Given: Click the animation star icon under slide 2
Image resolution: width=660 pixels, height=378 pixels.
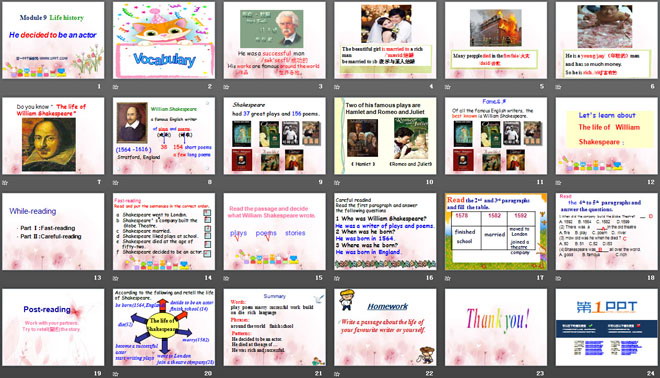Looking at the screenshot, I should pos(116,87).
